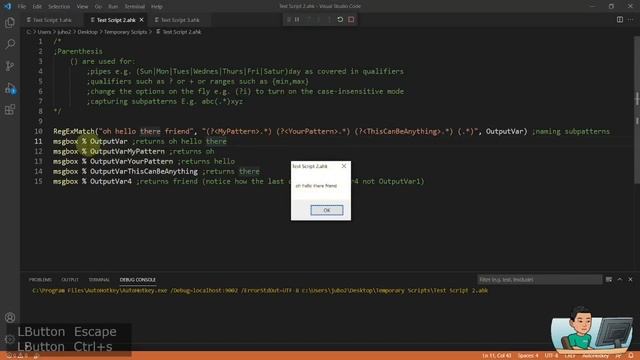This screenshot has height=360, width=640.
Task: Click the ;Parenthesis comment on line 2
Action: [78, 51]
